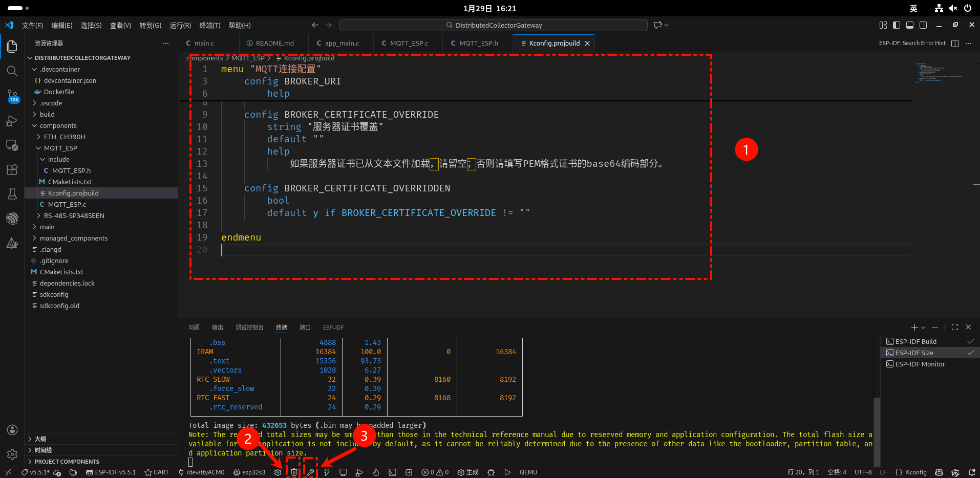Image resolution: width=980 pixels, height=478 pixels.
Task: Click the build, flash and monitor flame icon
Action: (376, 472)
